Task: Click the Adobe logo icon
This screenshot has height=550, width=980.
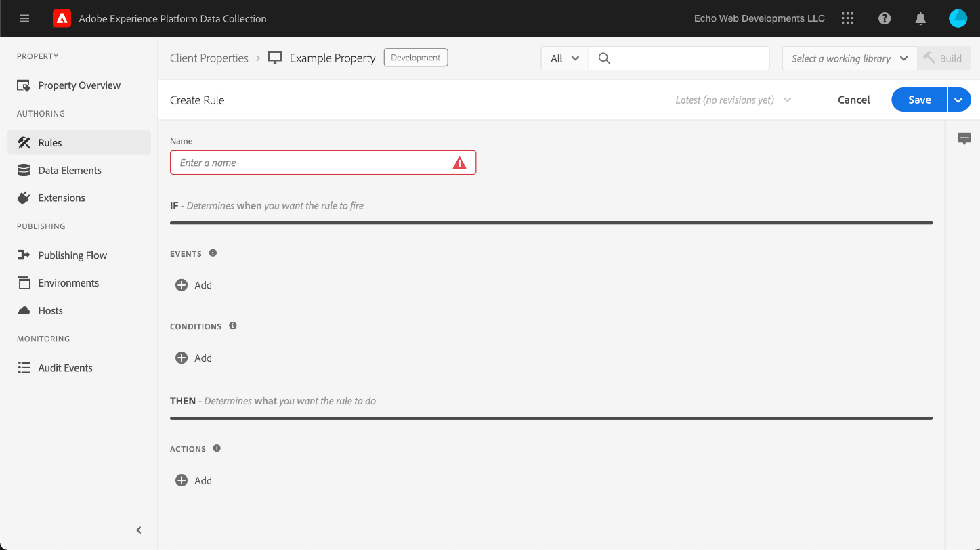Action: pyautogui.click(x=62, y=19)
